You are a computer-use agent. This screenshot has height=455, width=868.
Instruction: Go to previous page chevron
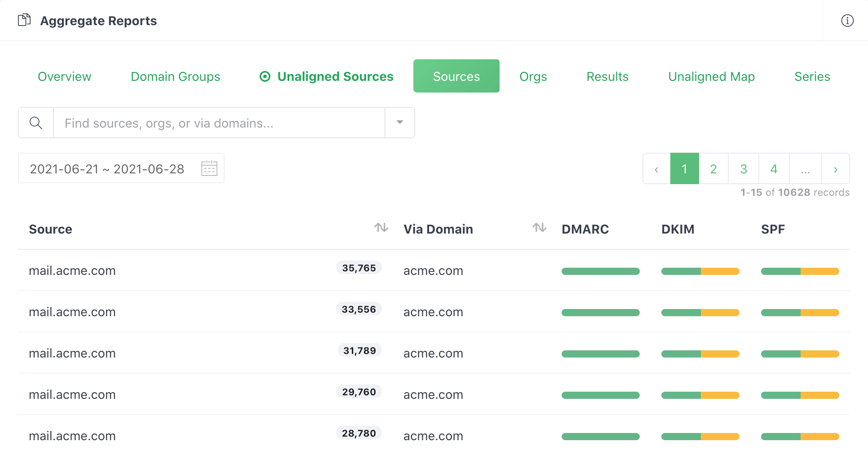(x=656, y=169)
